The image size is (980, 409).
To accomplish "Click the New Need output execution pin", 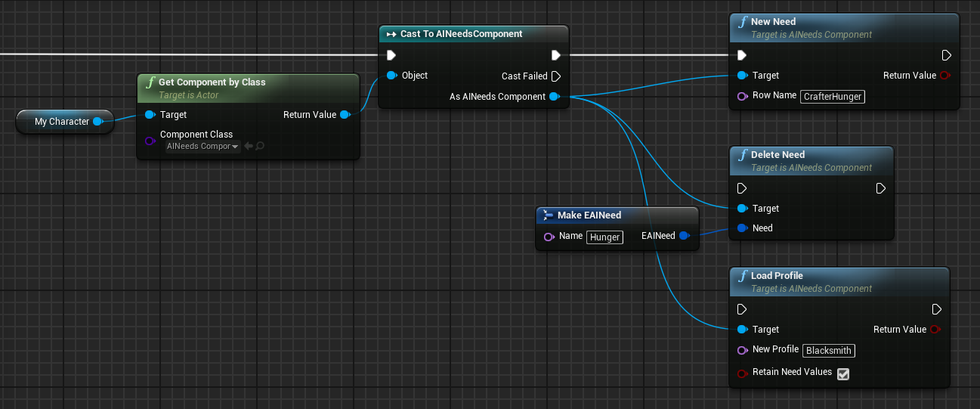I will (x=946, y=55).
